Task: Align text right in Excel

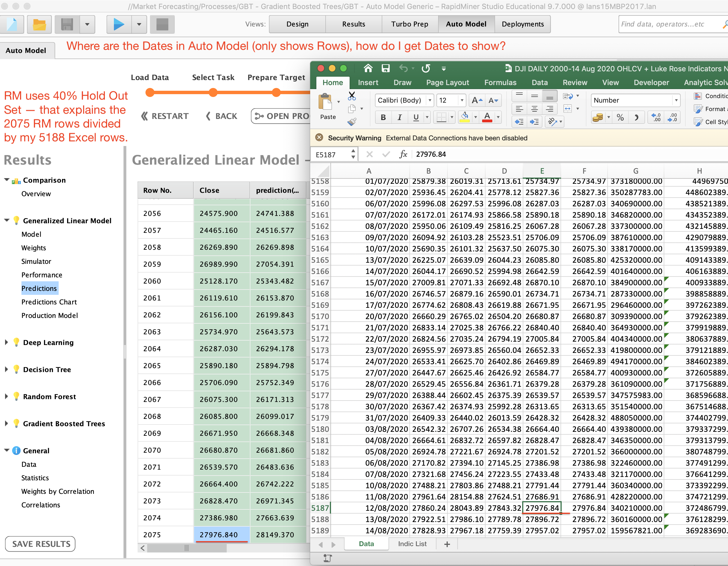Action: (550, 109)
